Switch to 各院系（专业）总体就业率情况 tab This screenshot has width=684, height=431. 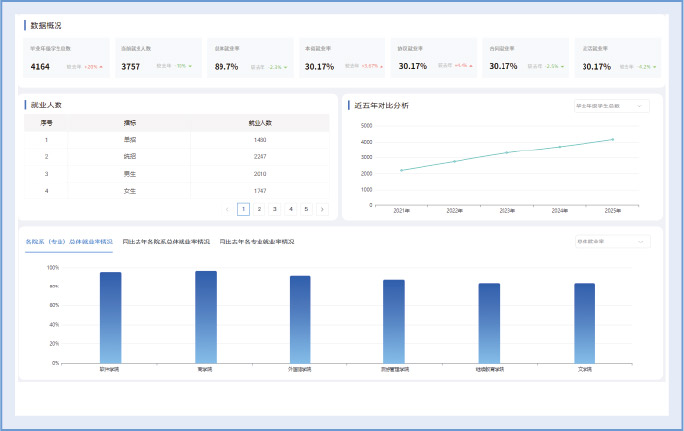tap(69, 242)
